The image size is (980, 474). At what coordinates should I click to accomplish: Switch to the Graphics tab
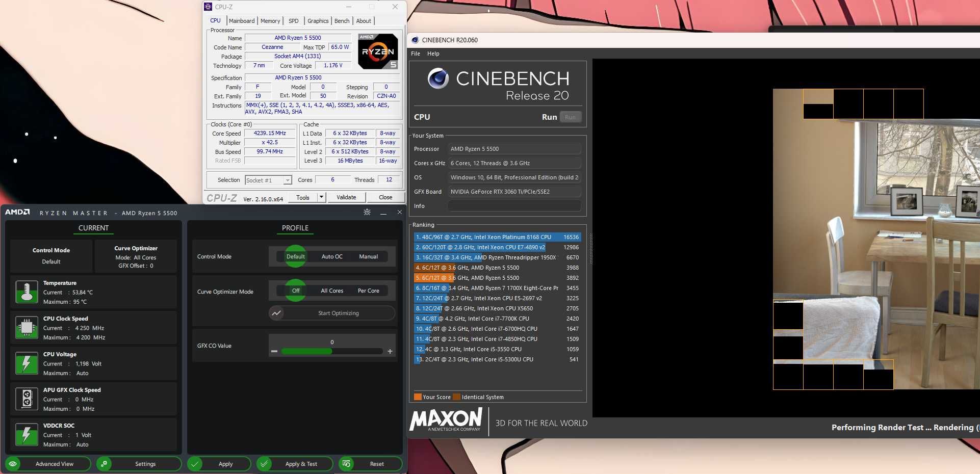click(318, 21)
